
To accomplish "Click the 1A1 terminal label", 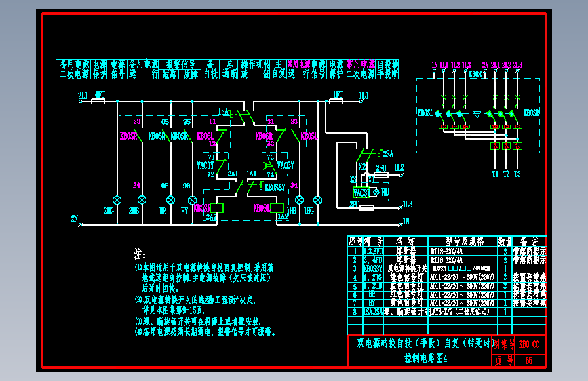I will 251,174.
